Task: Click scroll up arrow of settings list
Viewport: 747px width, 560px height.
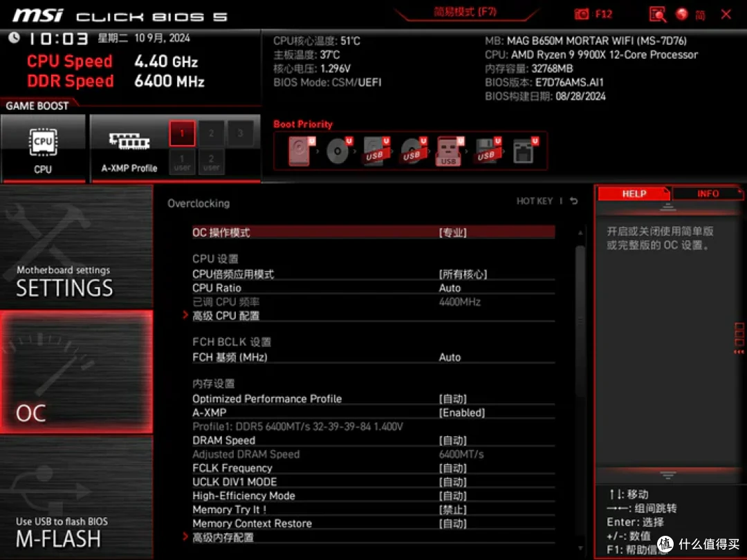Action: click(580, 233)
